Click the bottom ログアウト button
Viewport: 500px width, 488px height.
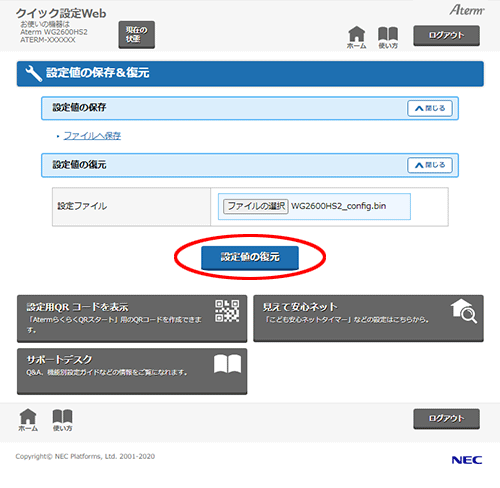pos(447,419)
